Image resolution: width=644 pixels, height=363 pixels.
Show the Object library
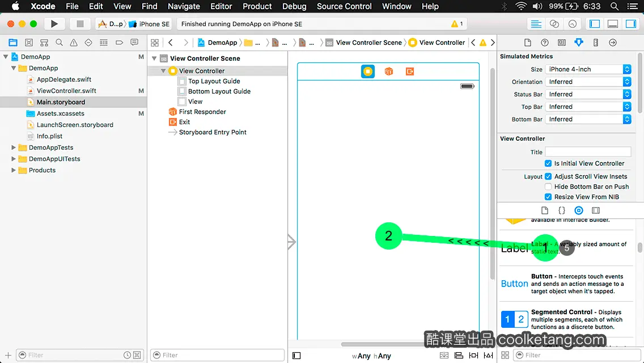pyautogui.click(x=579, y=210)
